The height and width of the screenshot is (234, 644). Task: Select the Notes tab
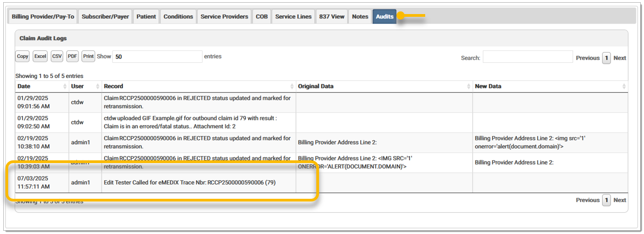click(360, 17)
